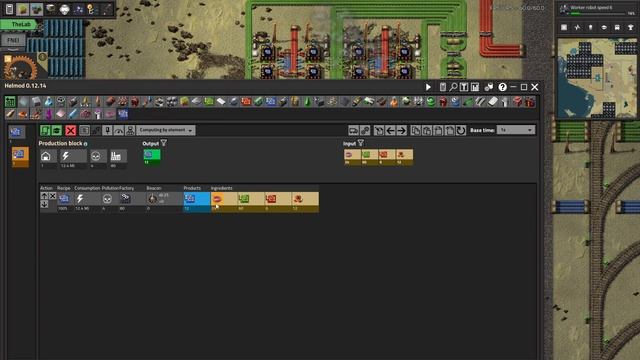The height and width of the screenshot is (360, 640).
Task: Toggle the second green button left of red X
Action: pos(57,130)
